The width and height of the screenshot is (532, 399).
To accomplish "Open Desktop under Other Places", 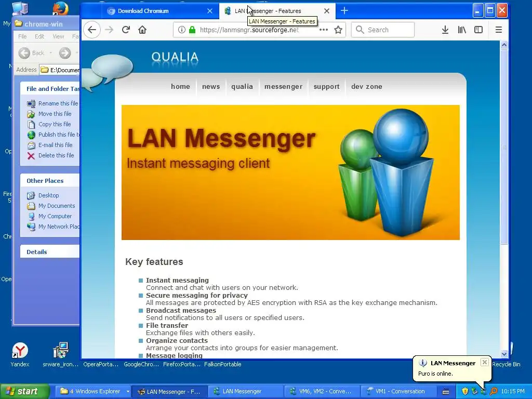I will 48,195.
